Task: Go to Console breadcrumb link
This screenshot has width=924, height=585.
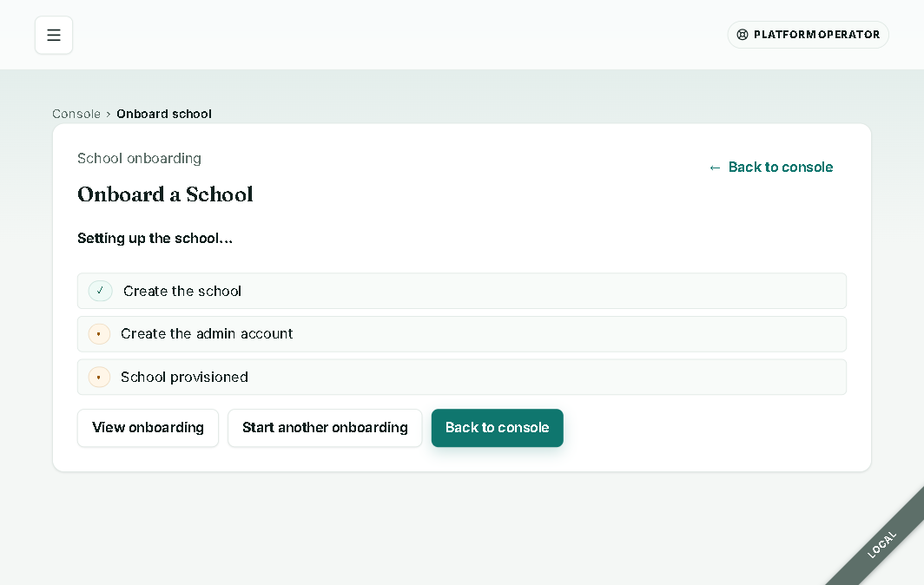Action: (76, 114)
